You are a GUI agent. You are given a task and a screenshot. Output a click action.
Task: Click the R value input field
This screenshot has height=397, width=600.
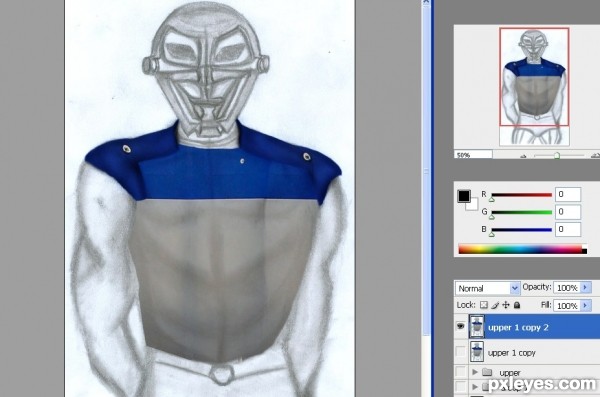(x=568, y=194)
